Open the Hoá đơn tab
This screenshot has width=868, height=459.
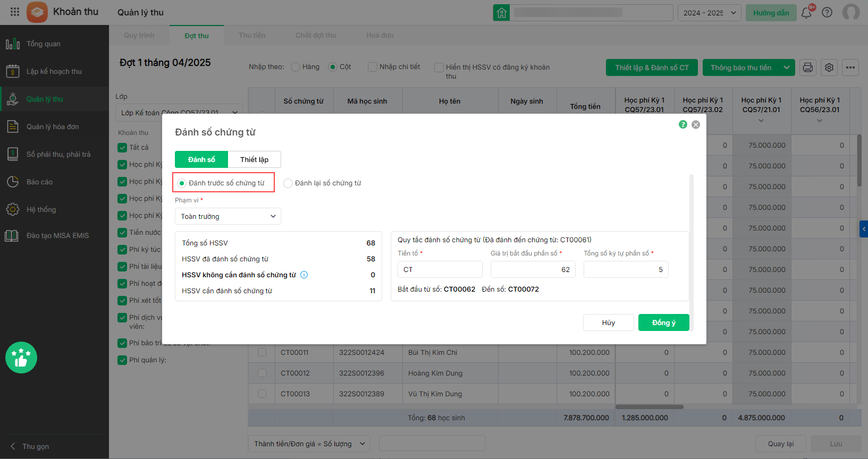coord(380,36)
